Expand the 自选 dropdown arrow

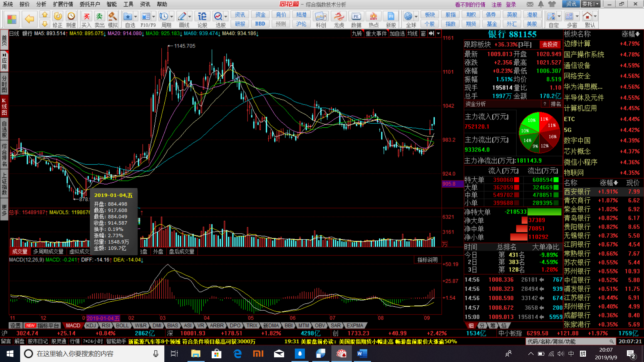tap(136, 16)
